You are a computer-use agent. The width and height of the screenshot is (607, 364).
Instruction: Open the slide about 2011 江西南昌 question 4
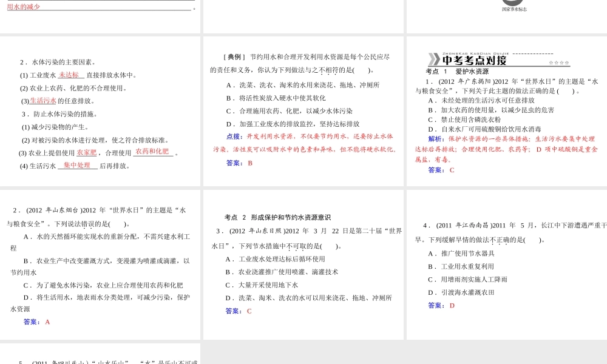(x=507, y=265)
